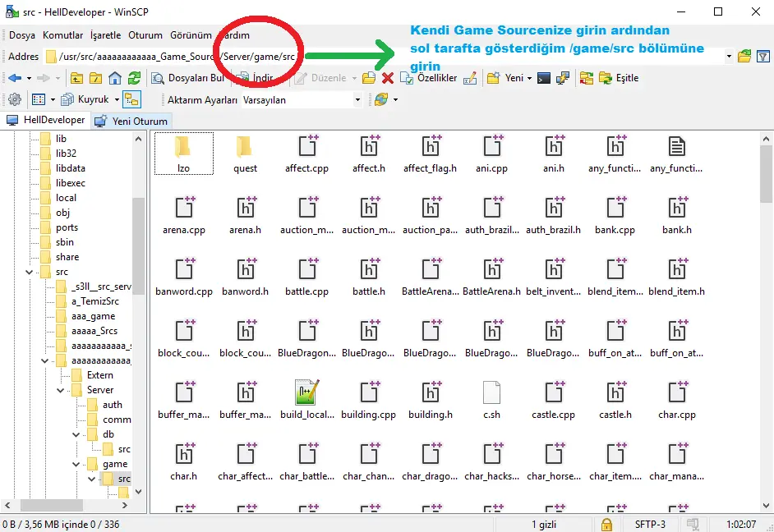
Task: Switch to the HellDeveloper session tab
Action: pos(45,121)
